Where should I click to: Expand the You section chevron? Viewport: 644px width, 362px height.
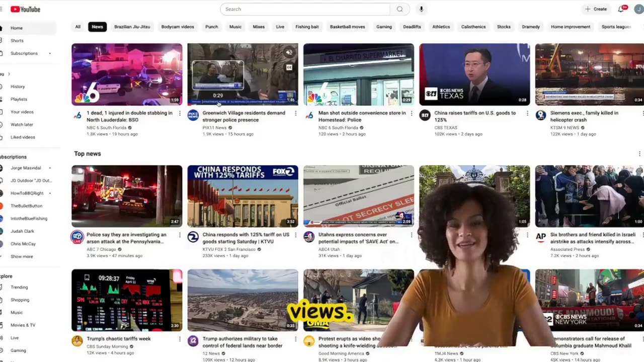click(9, 74)
